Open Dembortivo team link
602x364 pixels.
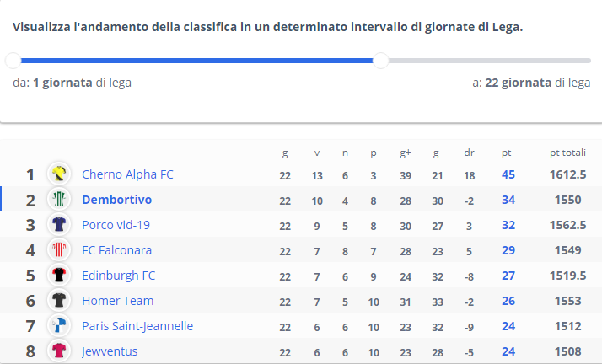tap(116, 200)
